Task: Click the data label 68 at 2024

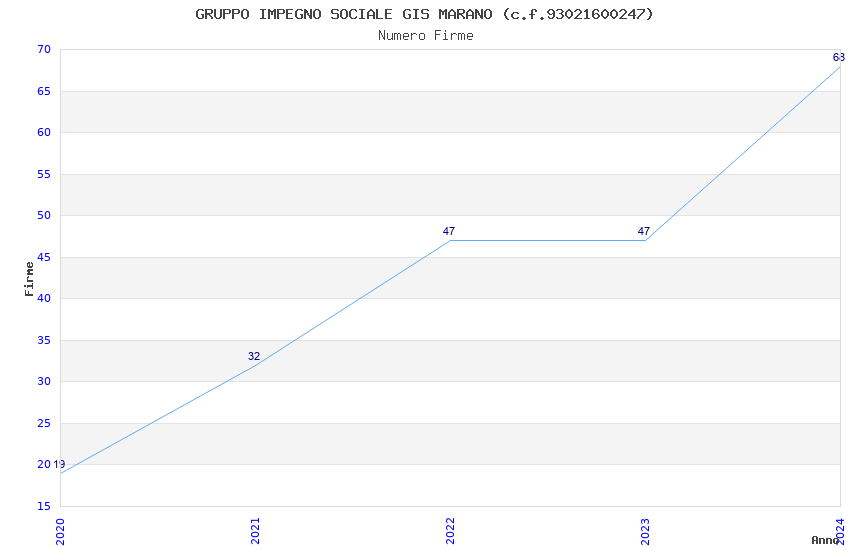Action: 839,57
